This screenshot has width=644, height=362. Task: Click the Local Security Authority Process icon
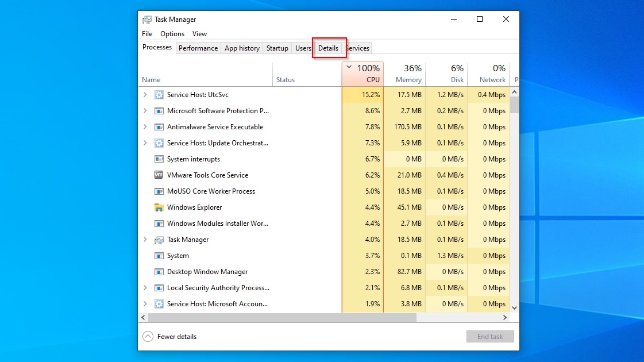point(159,288)
